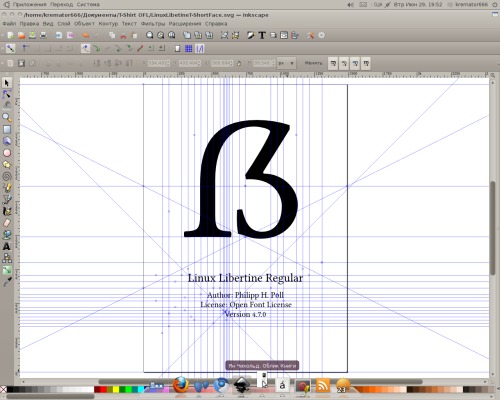Select the Dropper color picker tool
The width and height of the screenshot is (500, 400).
click(7, 282)
